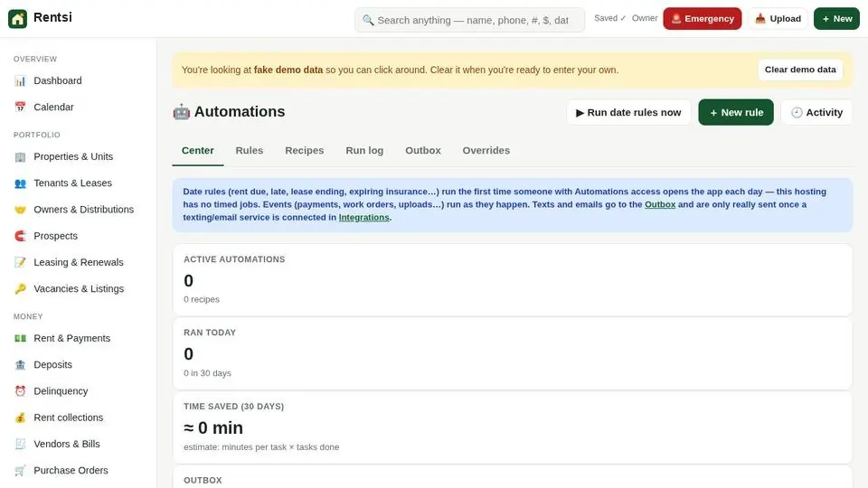Click the Calendar icon in sidebar
Viewport: 868px width, 488px height.
click(21, 107)
